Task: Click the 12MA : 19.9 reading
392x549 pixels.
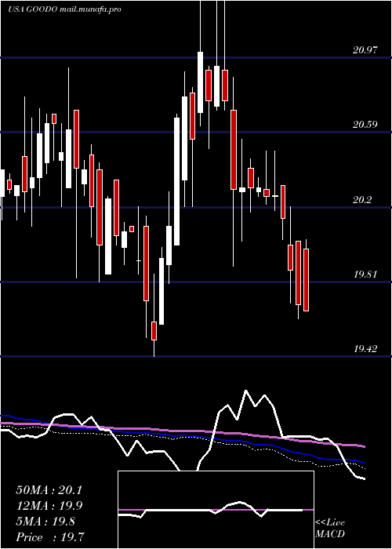Action: (x=49, y=506)
